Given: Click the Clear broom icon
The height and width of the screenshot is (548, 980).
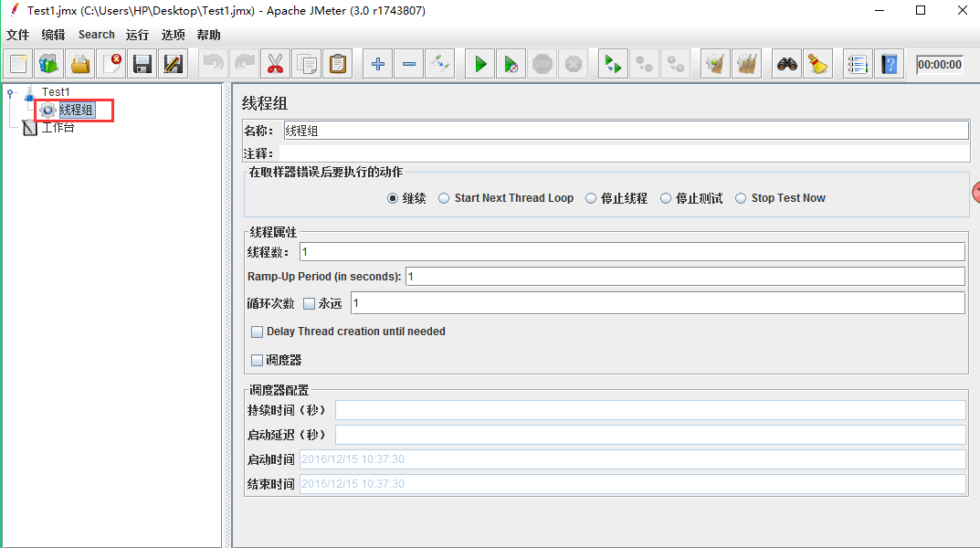Looking at the screenshot, I should tap(716, 64).
